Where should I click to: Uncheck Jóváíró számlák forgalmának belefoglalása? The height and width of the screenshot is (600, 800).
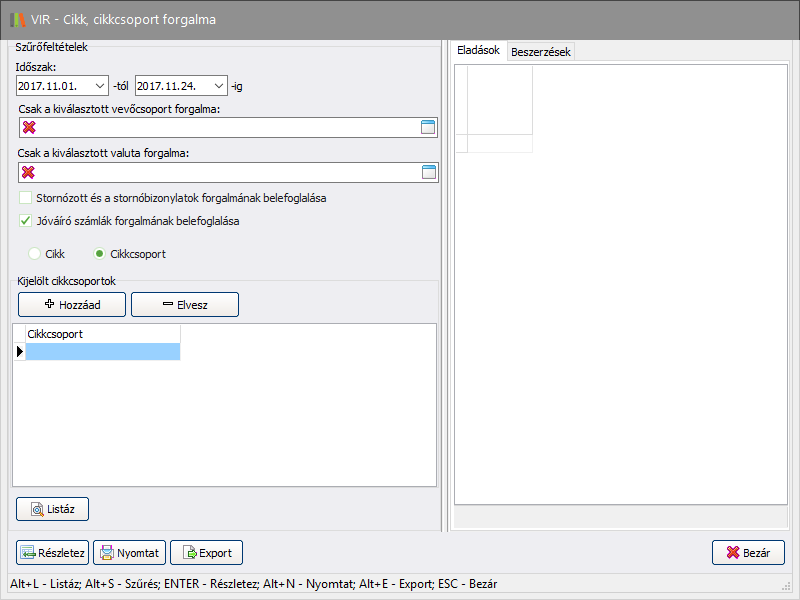coord(27,221)
